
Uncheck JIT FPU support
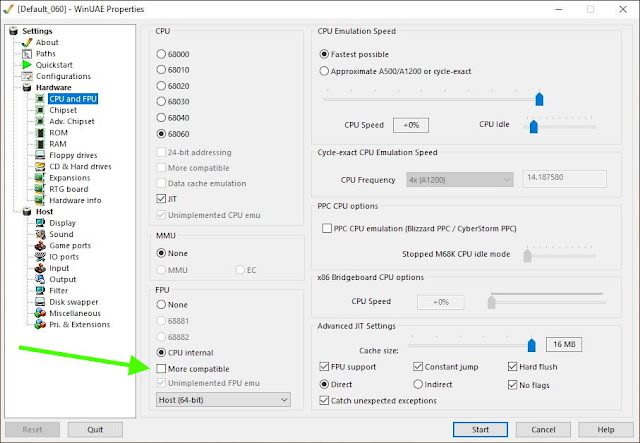click(324, 366)
